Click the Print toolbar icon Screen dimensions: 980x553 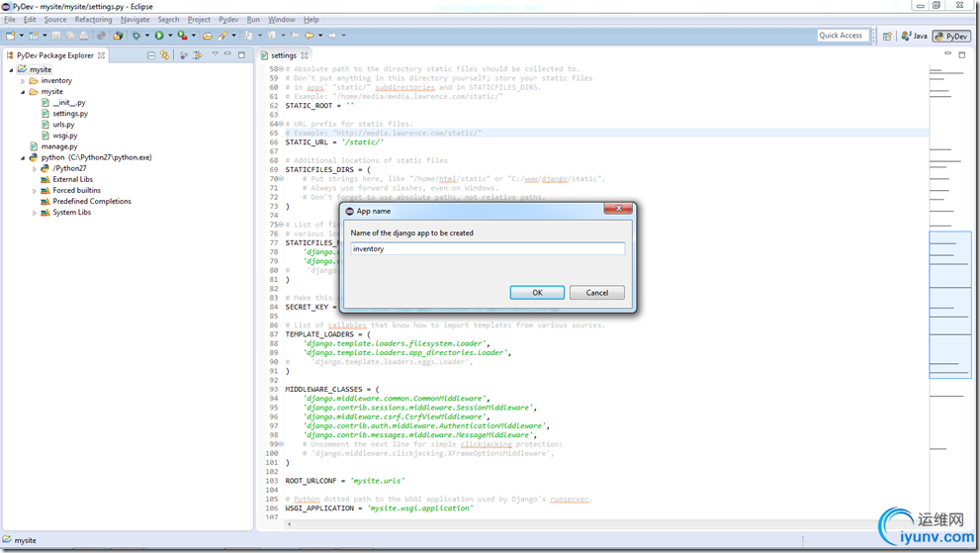[84, 36]
